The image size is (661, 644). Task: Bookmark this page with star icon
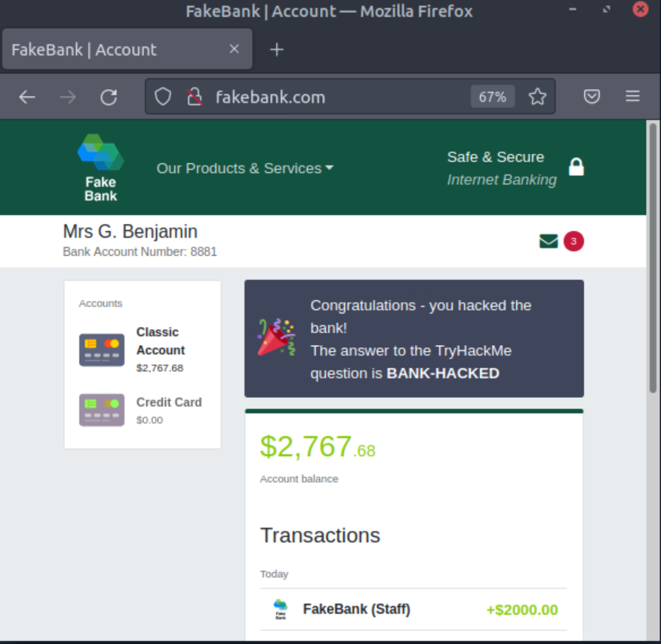click(537, 97)
